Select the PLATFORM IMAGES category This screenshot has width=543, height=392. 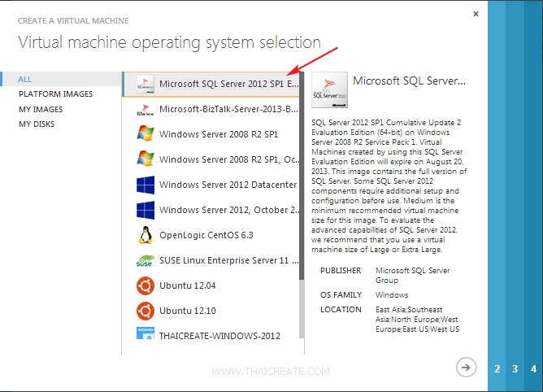56,94
